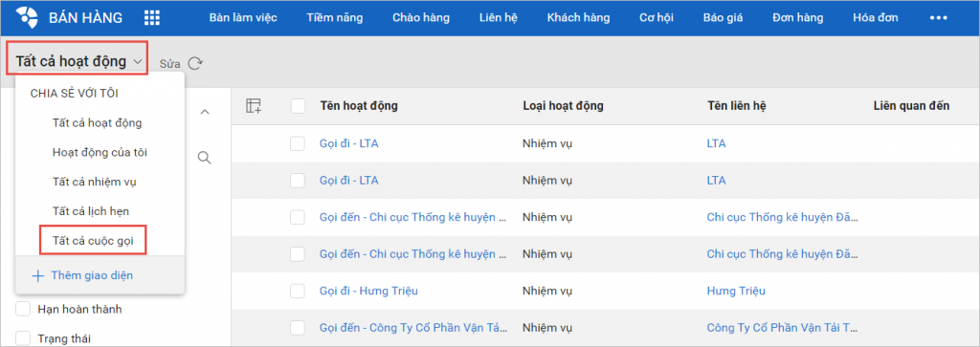The image size is (980, 347).
Task: Click the Sửa edit button
Action: click(170, 64)
